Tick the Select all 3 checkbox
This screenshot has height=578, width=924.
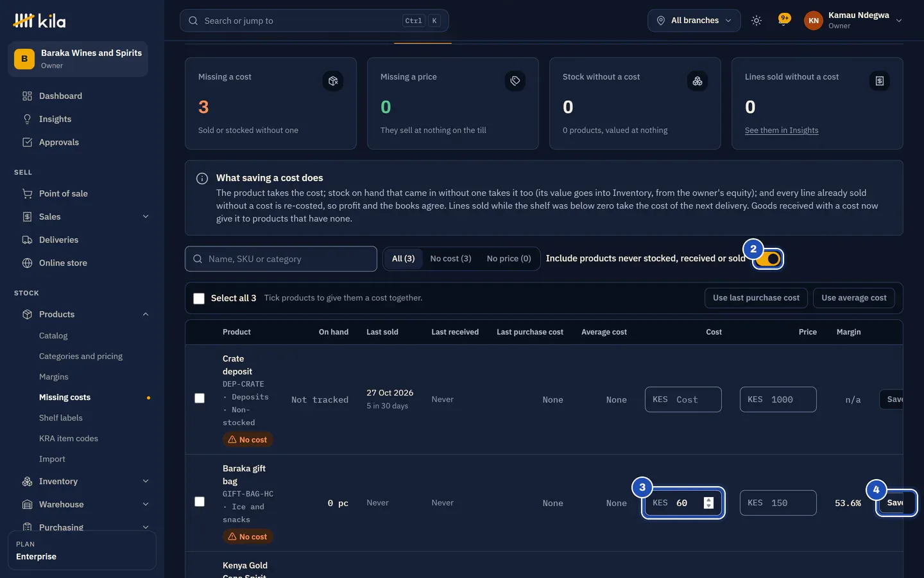(199, 299)
